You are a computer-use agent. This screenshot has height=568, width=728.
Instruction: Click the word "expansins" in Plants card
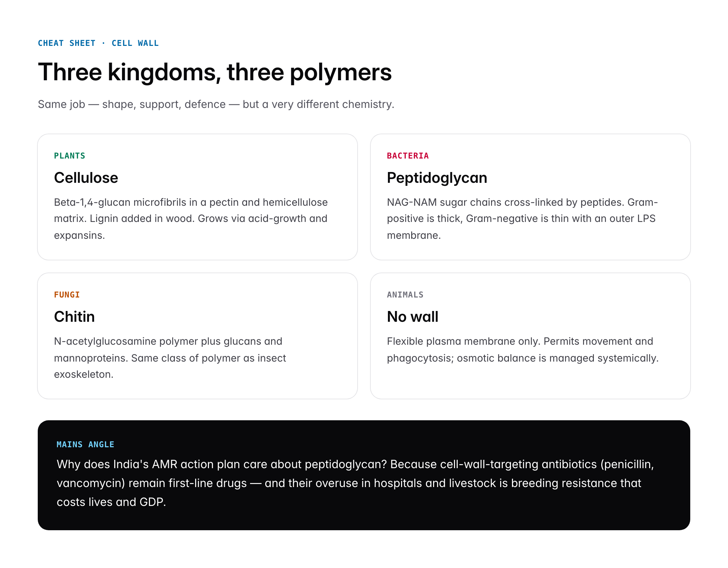pos(79,235)
